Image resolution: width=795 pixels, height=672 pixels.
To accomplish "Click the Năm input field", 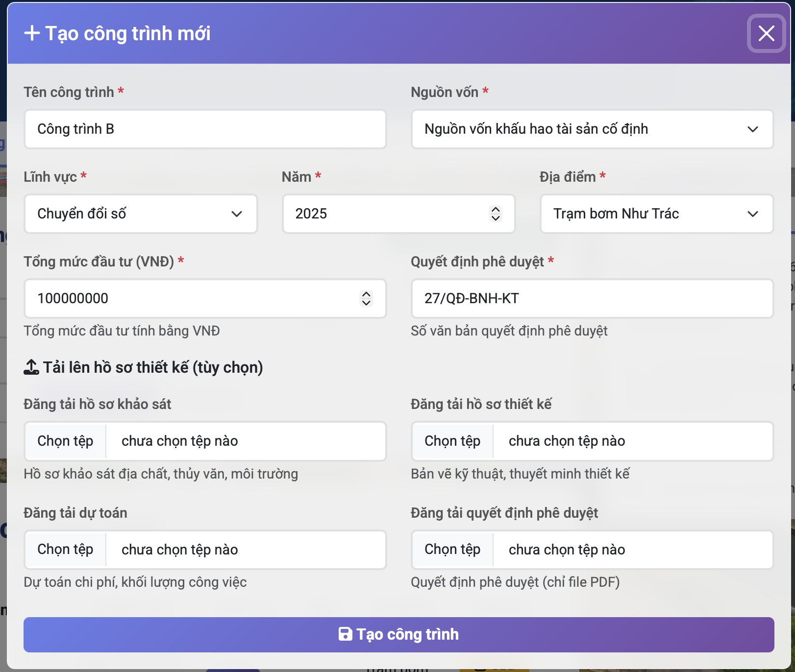I will 387,214.
